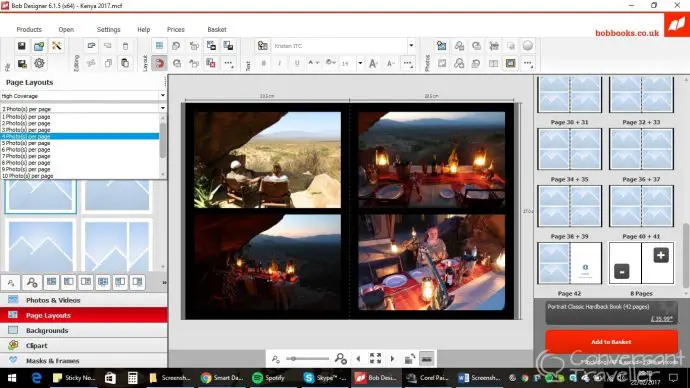Image resolution: width=690 pixels, height=388 pixels.
Task: Go to the previous page arrow
Action: pos(358,359)
